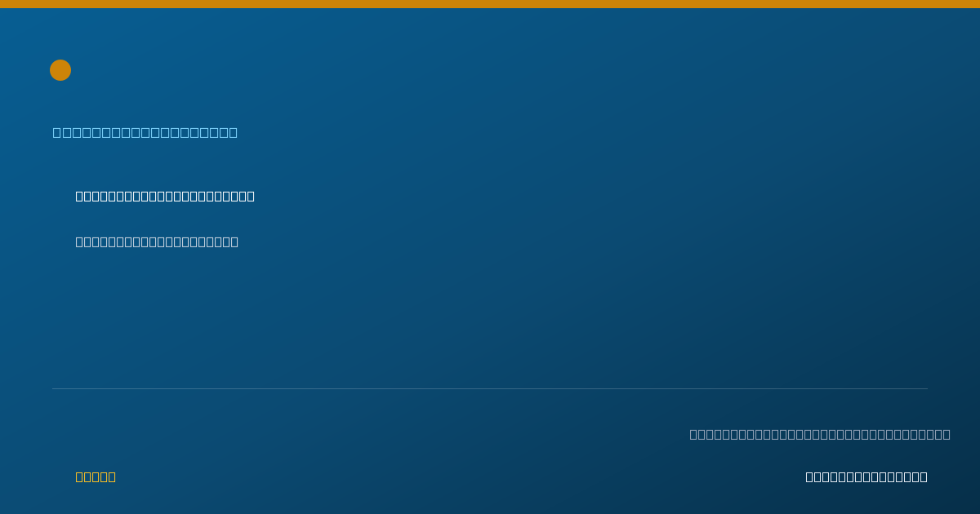The width and height of the screenshot is (980, 514).
Task: Click the bold white footer text at right
Action: point(866,476)
